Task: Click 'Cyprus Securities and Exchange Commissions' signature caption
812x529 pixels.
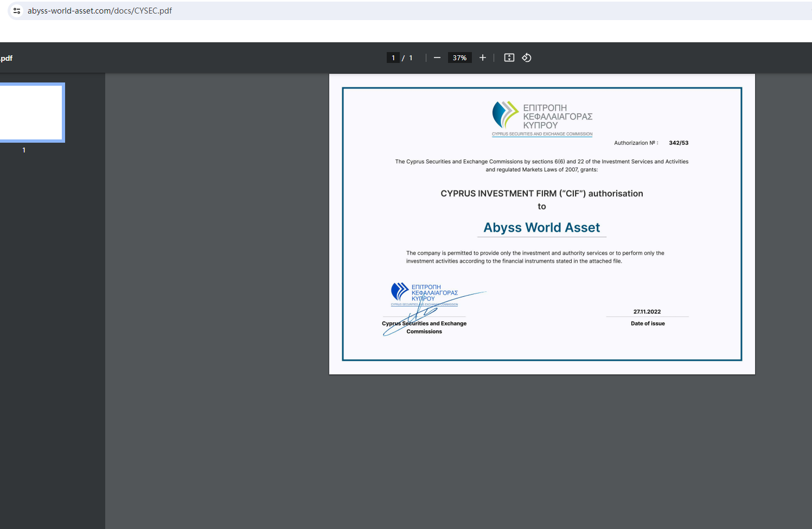Action: (424, 327)
